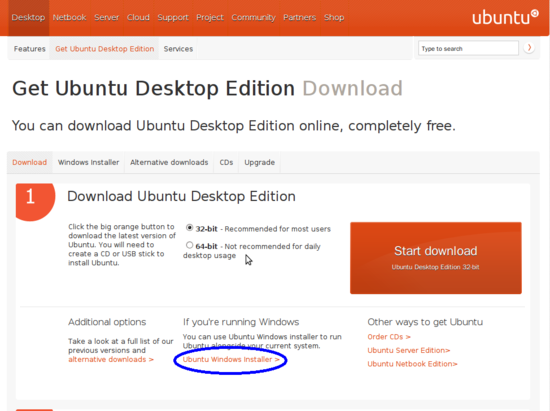Screen dimensions: 550x411
Task: Click the Start download button
Action: [x=436, y=258]
